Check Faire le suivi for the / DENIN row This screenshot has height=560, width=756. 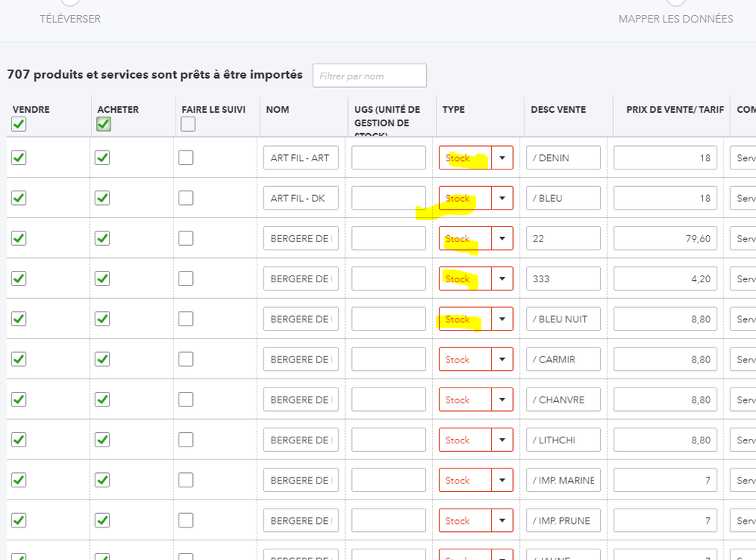(185, 157)
